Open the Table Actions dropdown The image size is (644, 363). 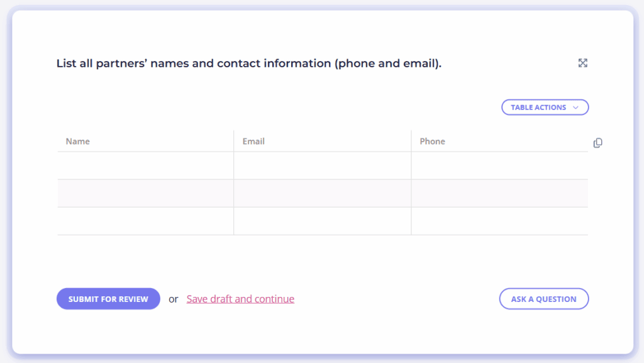(545, 107)
